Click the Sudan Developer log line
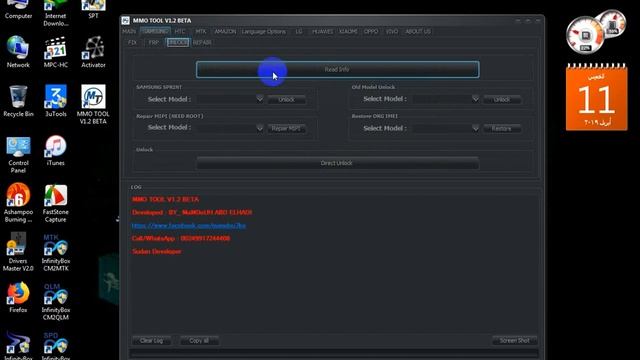 coord(157,251)
